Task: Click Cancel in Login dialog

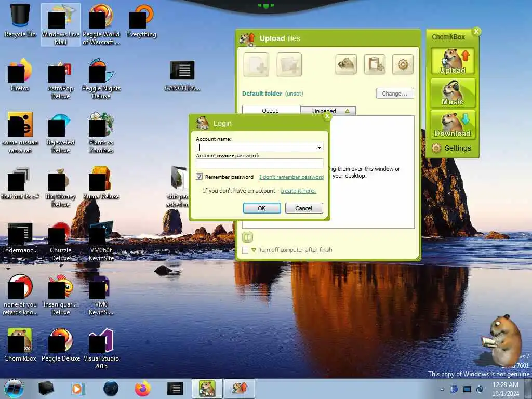Action: tap(303, 208)
